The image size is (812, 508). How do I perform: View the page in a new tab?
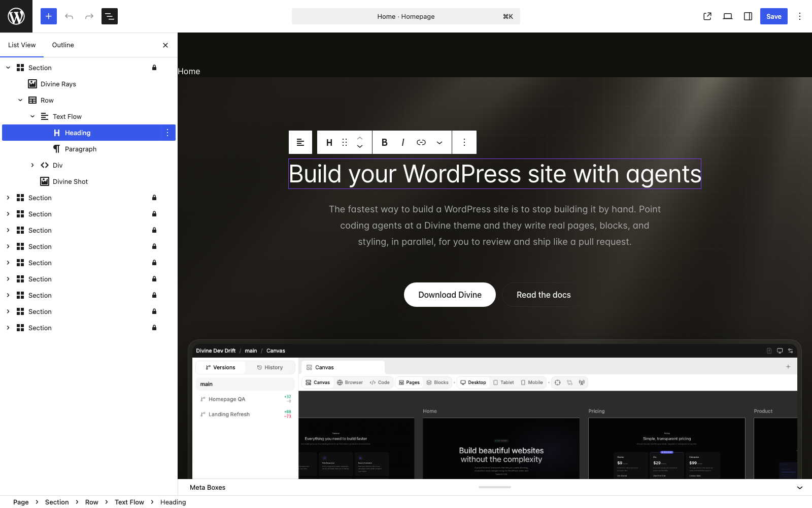(707, 16)
